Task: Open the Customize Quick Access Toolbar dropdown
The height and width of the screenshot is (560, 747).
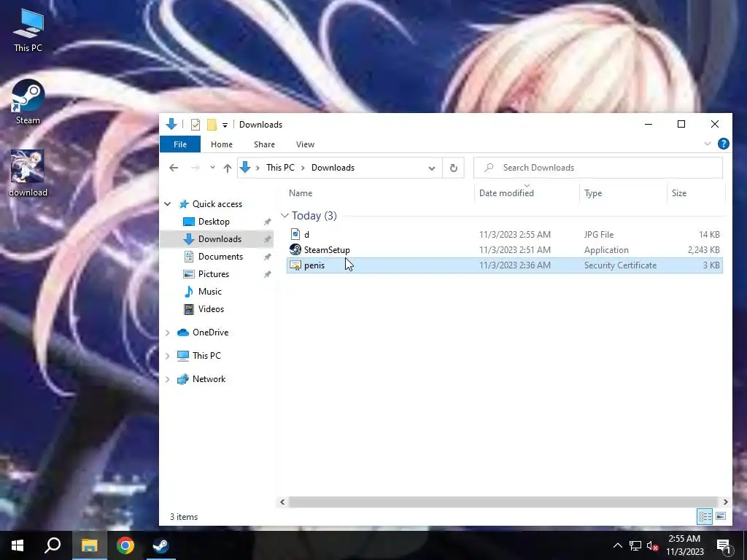Action: (x=225, y=125)
